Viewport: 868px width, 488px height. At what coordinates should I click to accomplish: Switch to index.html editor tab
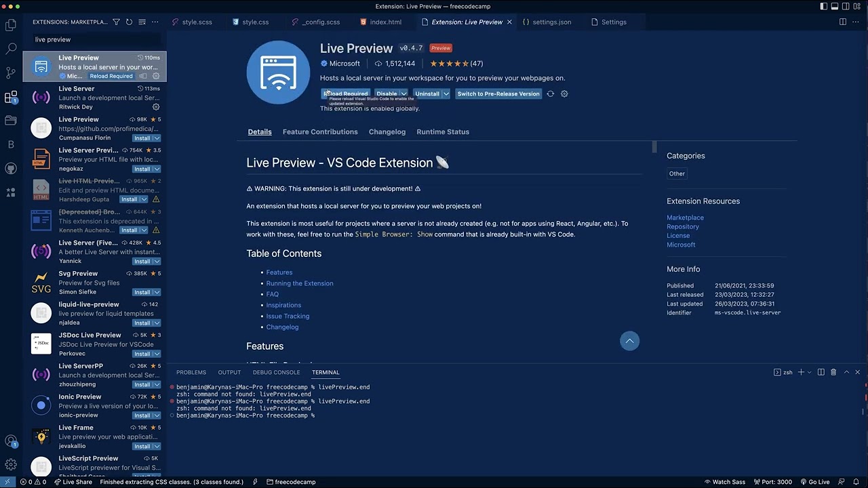pos(384,22)
